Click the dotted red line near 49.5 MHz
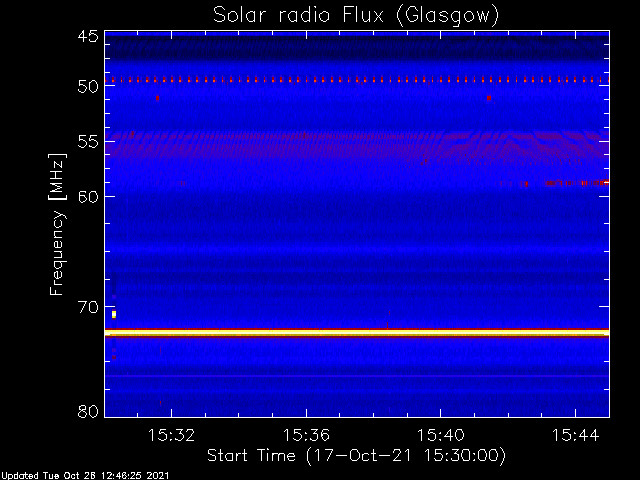The height and width of the screenshot is (480, 640). pyautogui.click(x=357, y=79)
